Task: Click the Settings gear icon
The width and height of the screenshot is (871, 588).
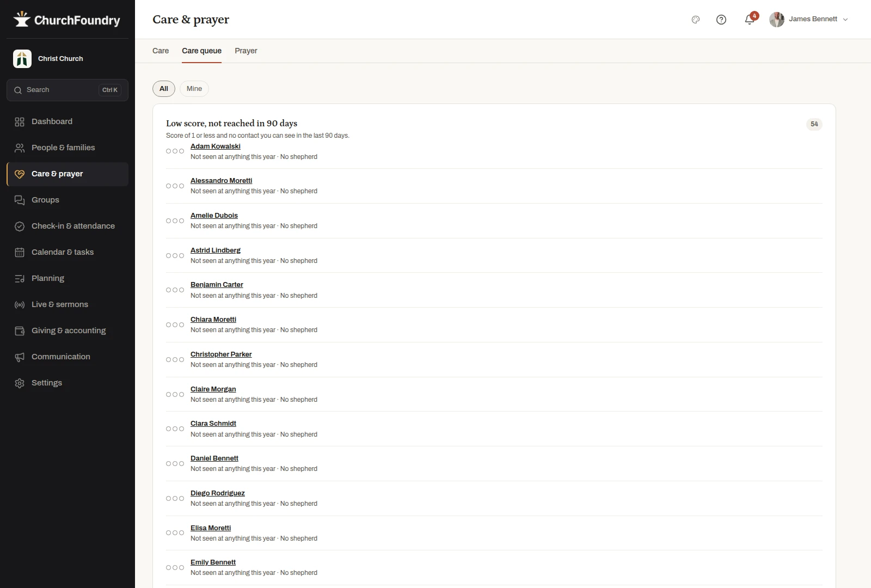Action: (x=20, y=383)
